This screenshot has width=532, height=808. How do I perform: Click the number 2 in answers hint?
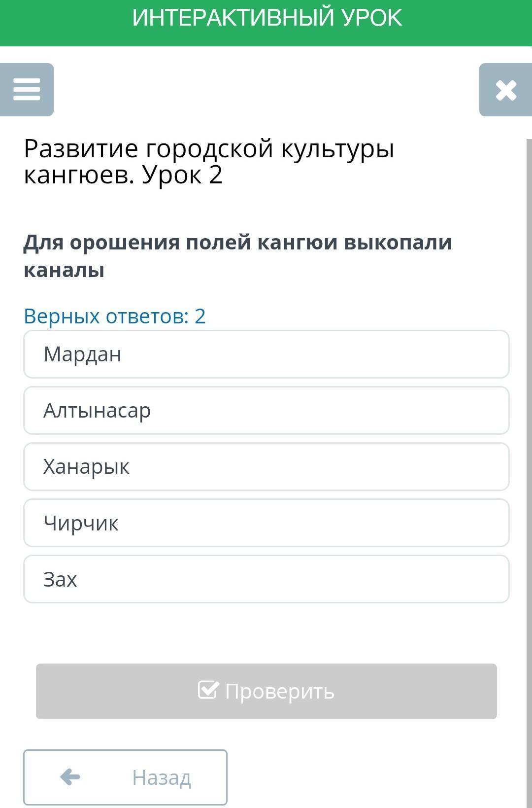(x=200, y=316)
